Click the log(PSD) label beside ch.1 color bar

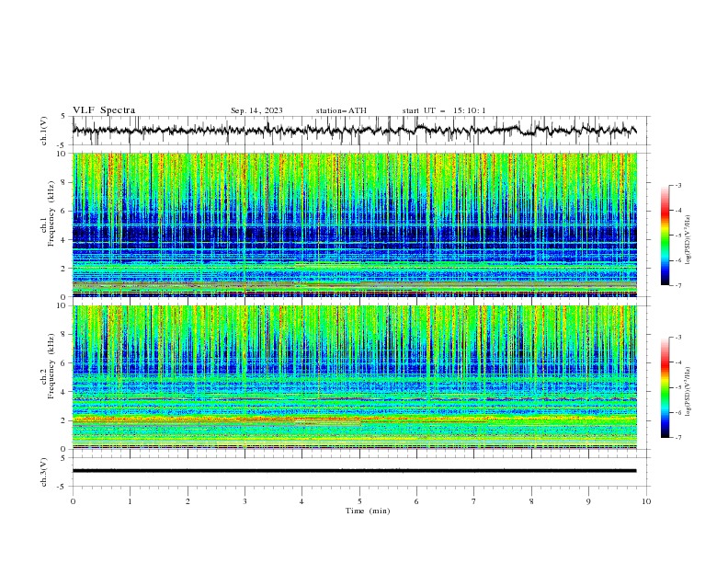[688, 240]
